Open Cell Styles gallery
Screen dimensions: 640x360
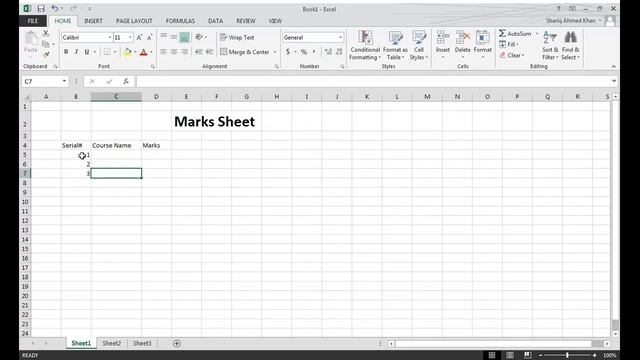419,45
